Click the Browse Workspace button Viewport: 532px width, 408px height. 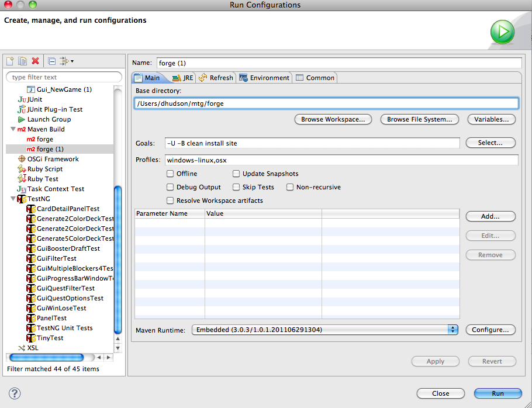(x=333, y=119)
